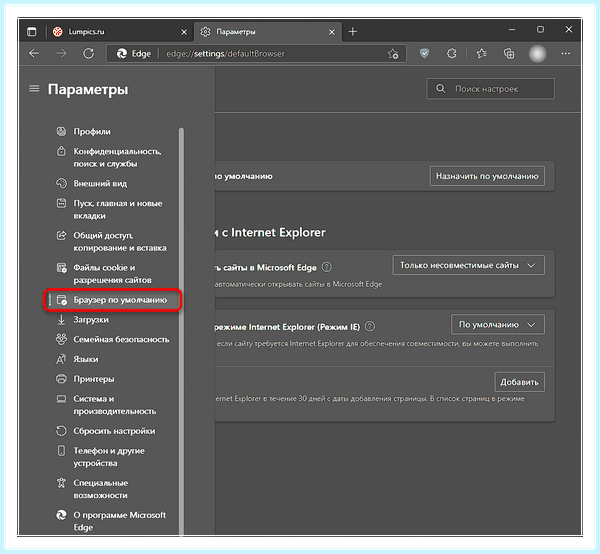Image resolution: width=600 pixels, height=554 pixels.
Task: Open the tab actions menu icon
Action: (32, 32)
